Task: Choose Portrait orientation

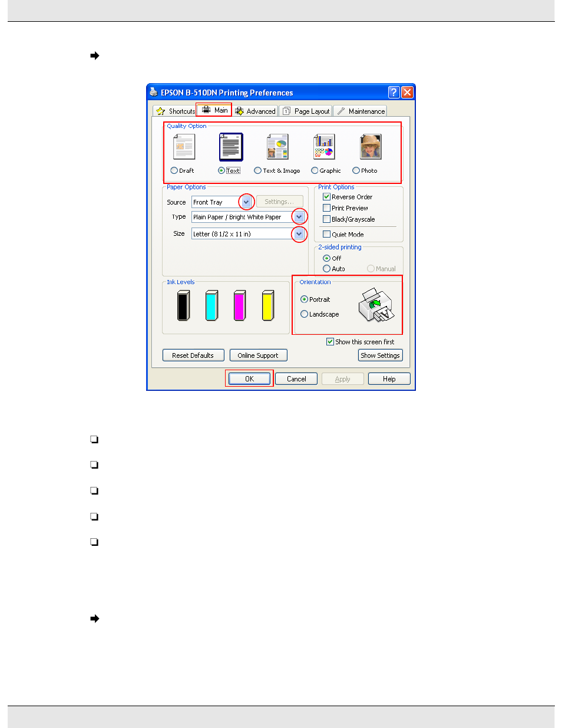Action: tap(304, 299)
